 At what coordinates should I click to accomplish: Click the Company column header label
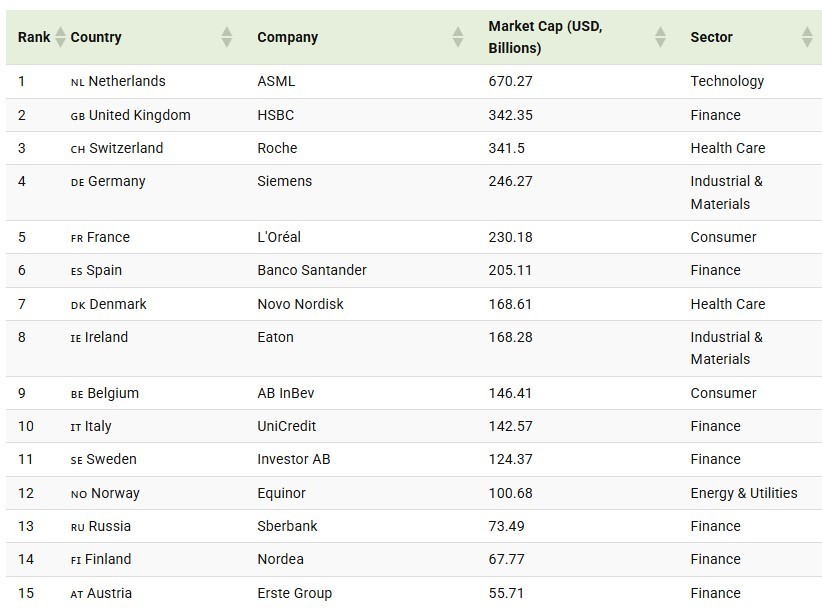(288, 37)
